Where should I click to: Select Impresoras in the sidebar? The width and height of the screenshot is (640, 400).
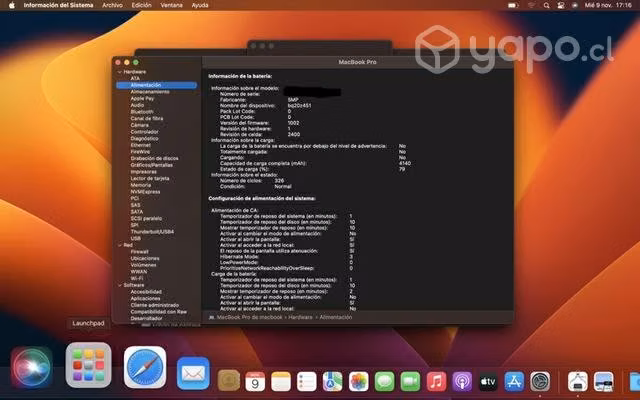pyautogui.click(x=143, y=172)
